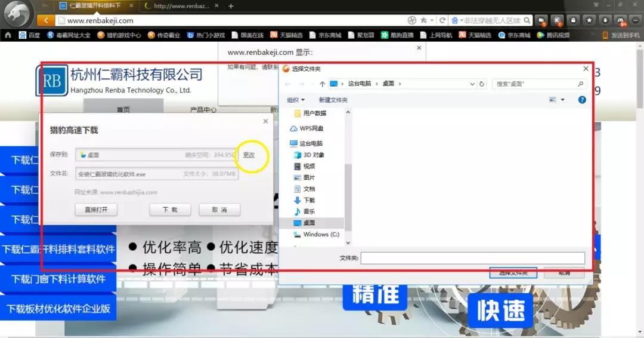Click the view mode icon in folder dialog

[553, 100]
